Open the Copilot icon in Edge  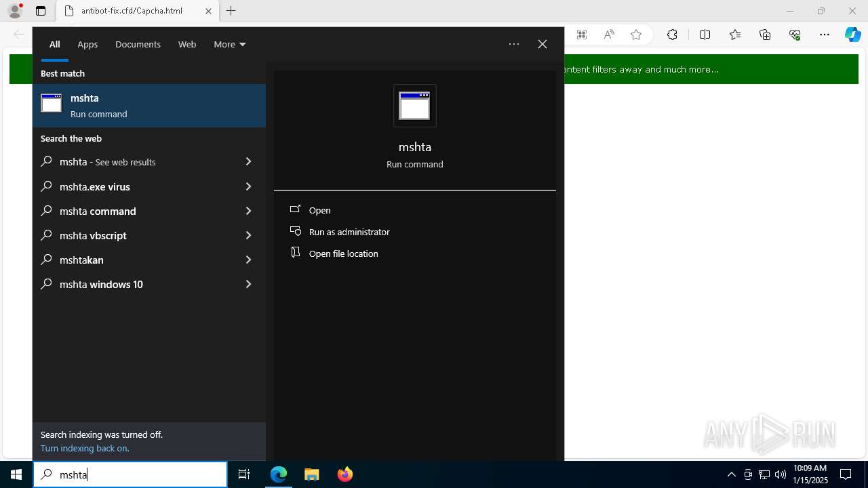(853, 35)
